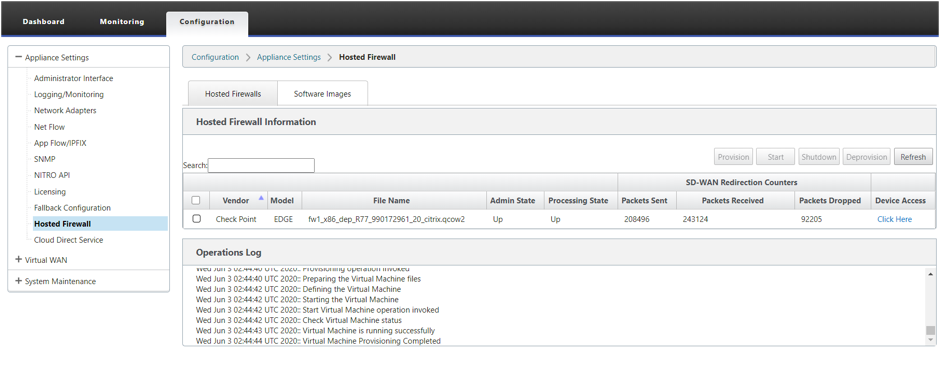Image resolution: width=939 pixels, height=389 pixels.
Task: Expand the Virtual WAN section
Action: coord(19,260)
